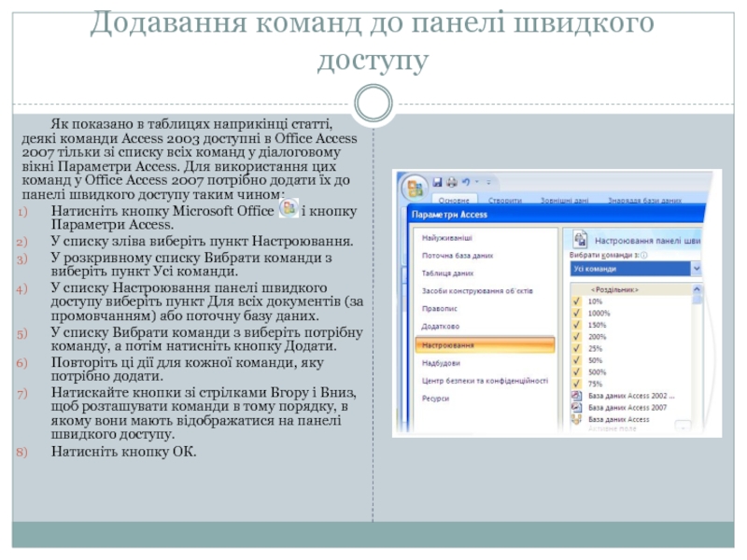The image size is (747, 560).
Task: Switch to the Основне ribbon tab
Action: coord(454,201)
